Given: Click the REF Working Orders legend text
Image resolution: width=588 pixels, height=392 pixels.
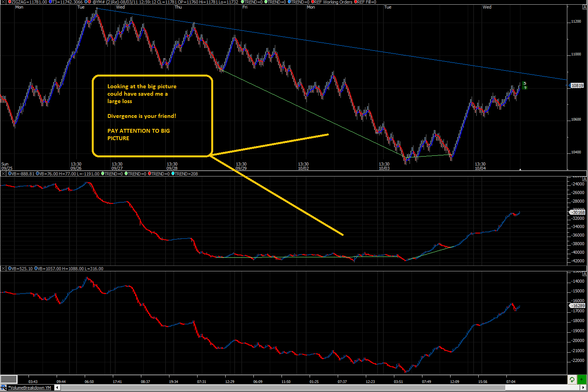Looking at the screenshot, I should (333, 2).
